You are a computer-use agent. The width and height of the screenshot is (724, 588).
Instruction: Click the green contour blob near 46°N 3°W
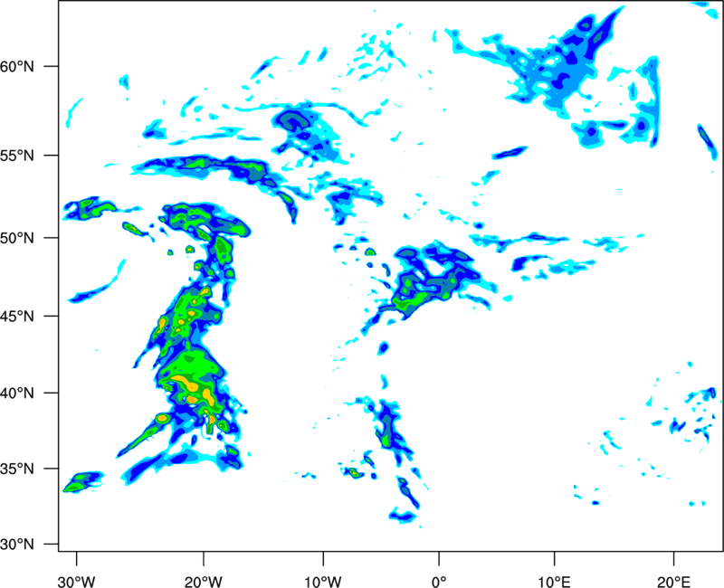click(411, 298)
